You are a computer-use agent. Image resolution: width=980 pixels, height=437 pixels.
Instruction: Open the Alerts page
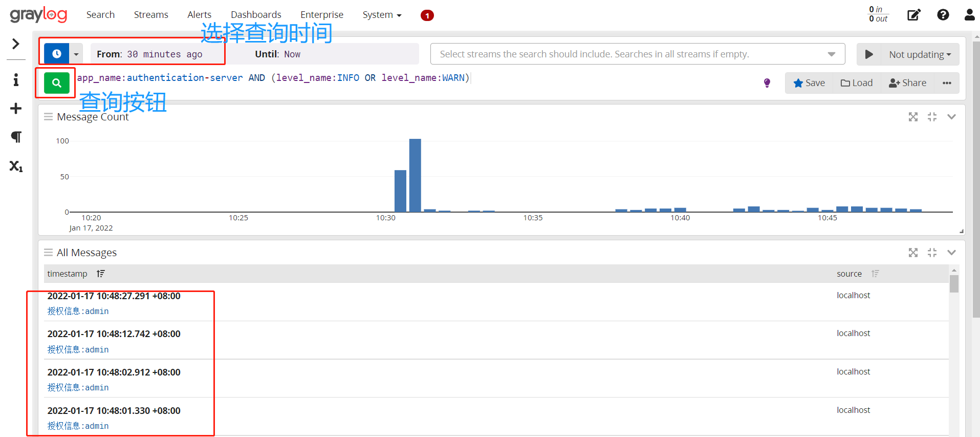pos(199,15)
